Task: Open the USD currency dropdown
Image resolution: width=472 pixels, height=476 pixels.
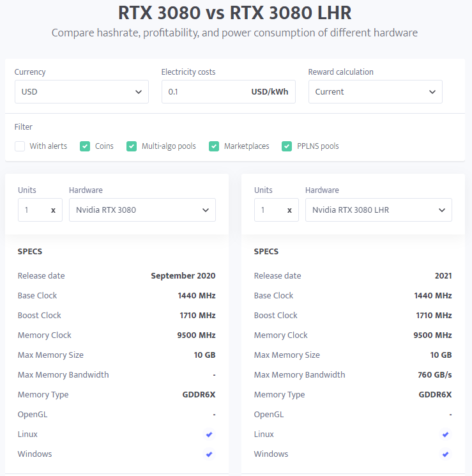Action: [x=82, y=91]
